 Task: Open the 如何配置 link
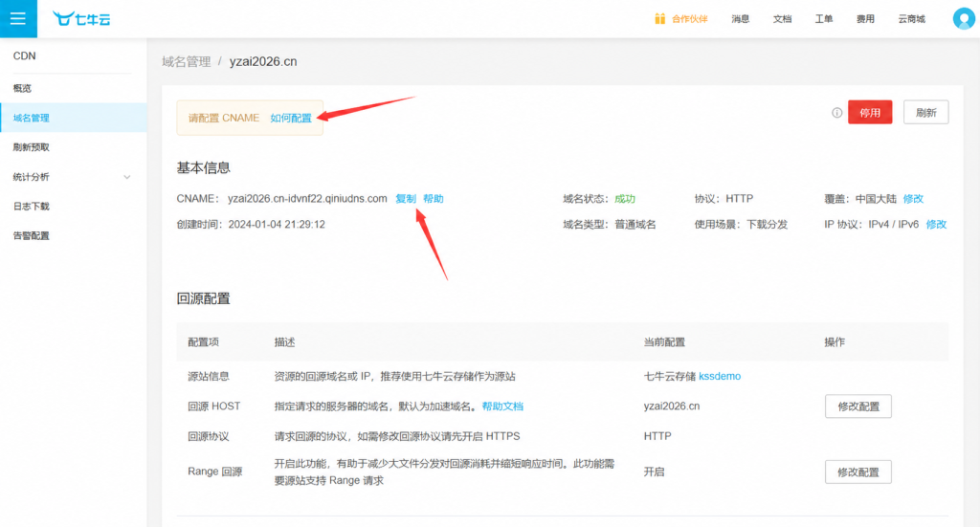[x=291, y=118]
